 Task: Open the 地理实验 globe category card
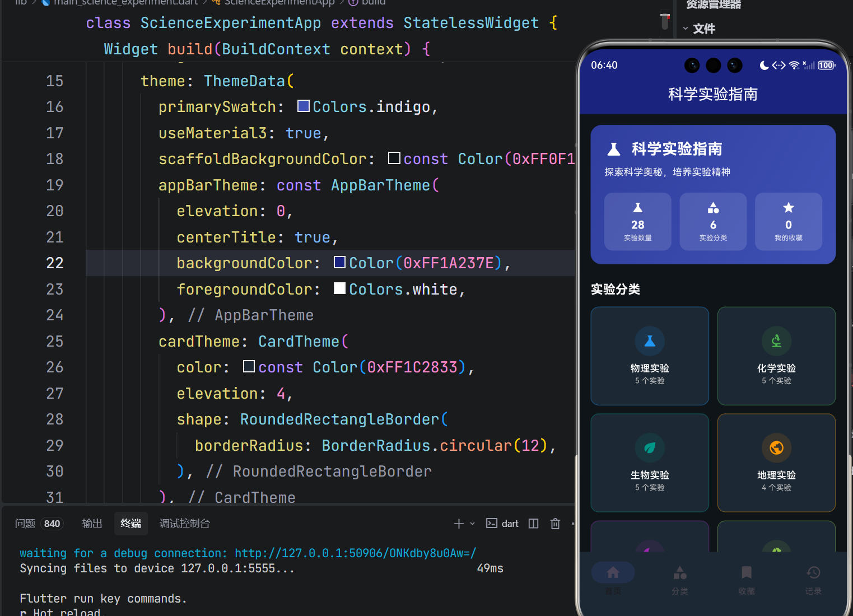coord(776,463)
